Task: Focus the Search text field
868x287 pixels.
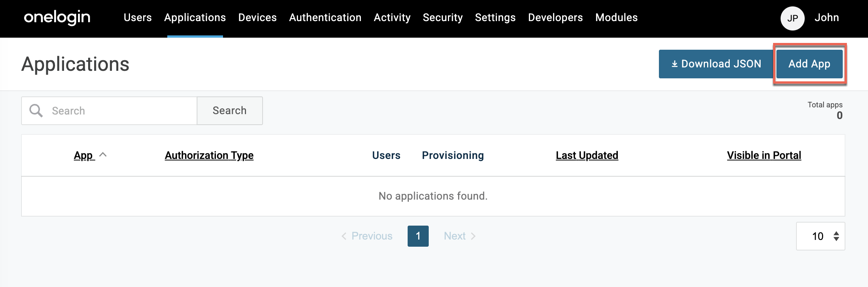Action: (x=121, y=111)
